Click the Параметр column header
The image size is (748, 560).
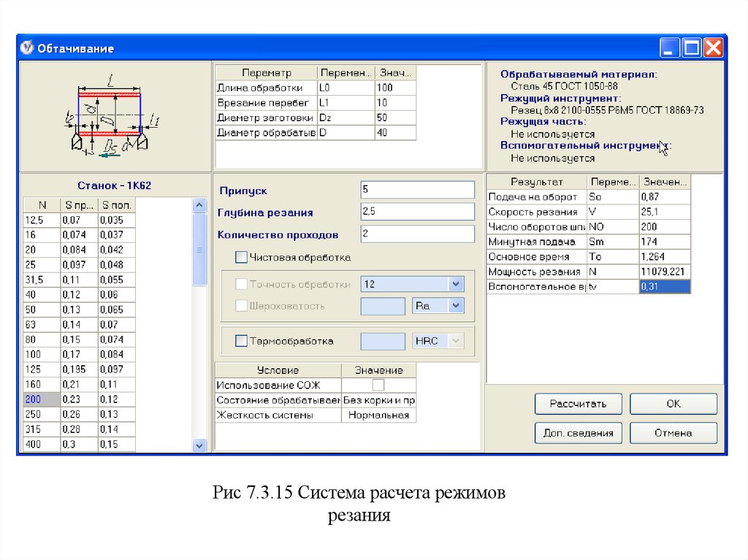click(x=267, y=73)
